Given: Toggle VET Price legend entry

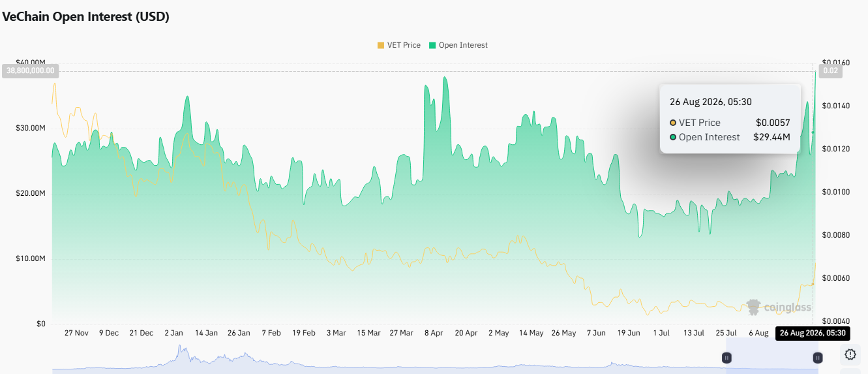Looking at the screenshot, I should 398,45.
